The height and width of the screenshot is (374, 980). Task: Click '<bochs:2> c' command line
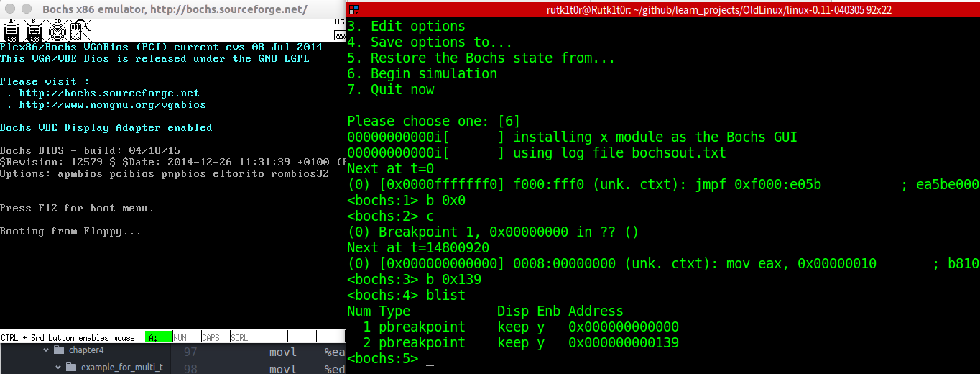point(390,216)
